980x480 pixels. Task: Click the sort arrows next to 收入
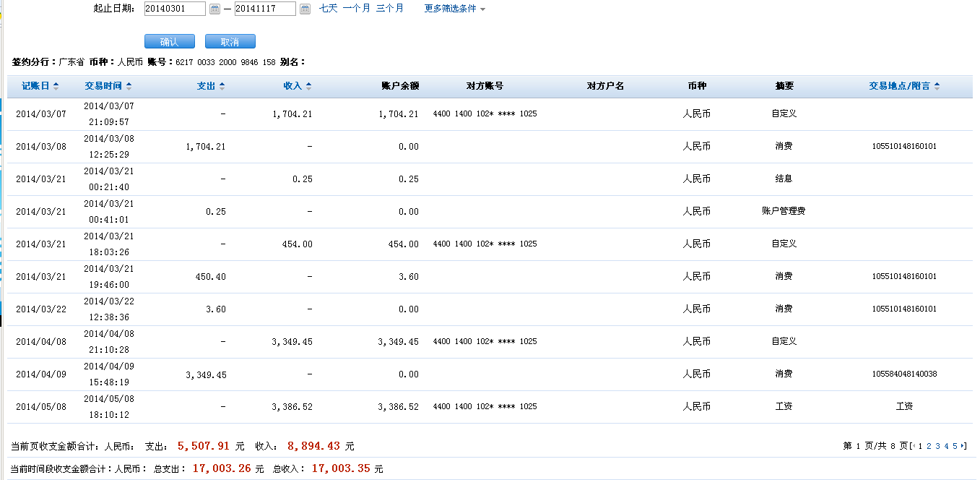click(308, 86)
